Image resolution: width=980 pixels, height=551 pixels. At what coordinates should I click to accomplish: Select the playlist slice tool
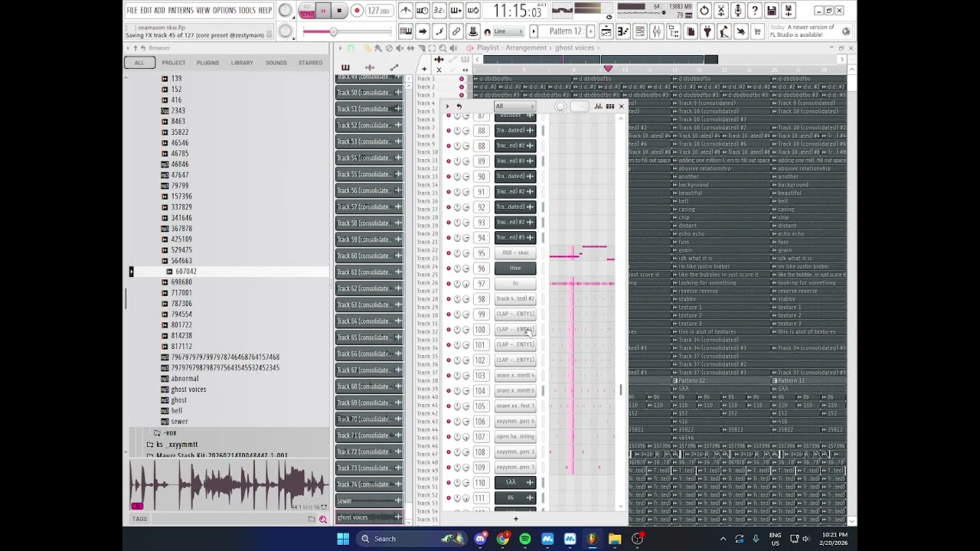pyautogui.click(x=421, y=48)
